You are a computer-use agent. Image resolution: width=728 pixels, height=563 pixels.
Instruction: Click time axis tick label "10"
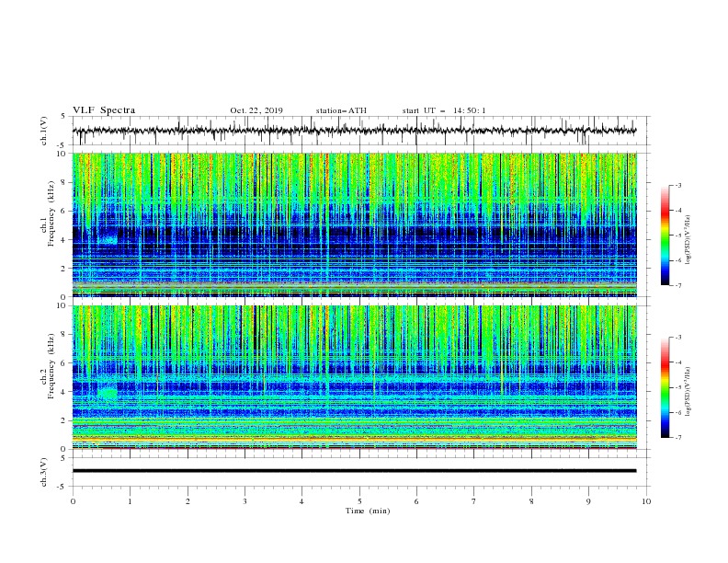(x=646, y=501)
